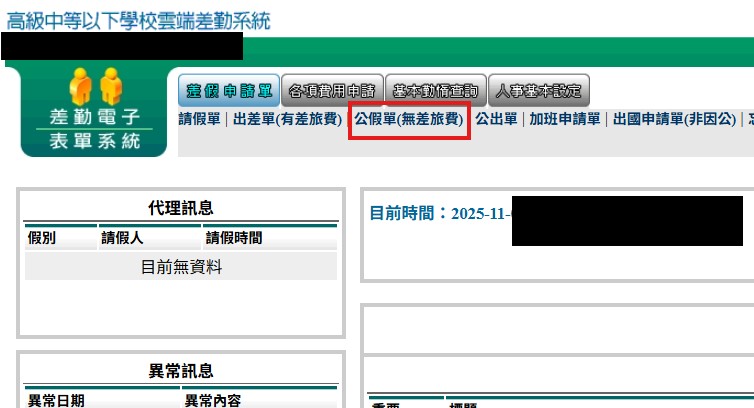Click the 差勤電子表單系統 logo text
Image resolution: width=754 pixels, height=408 pixels.
[96, 129]
